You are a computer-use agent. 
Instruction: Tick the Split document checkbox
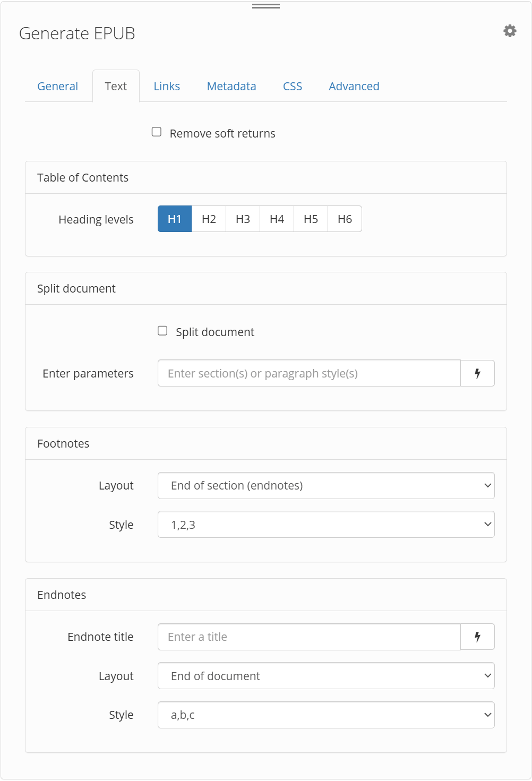162,331
